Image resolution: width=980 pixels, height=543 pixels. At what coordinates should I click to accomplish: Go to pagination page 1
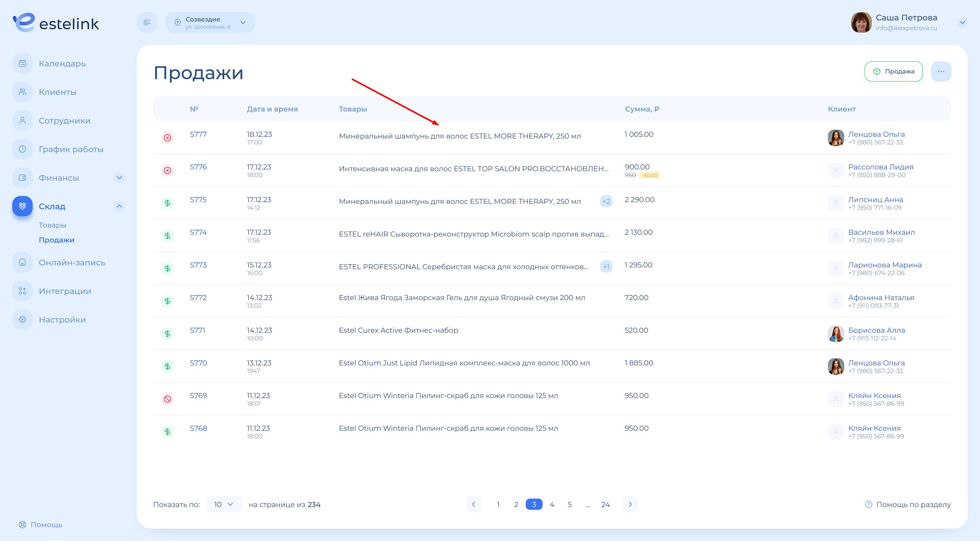tap(499, 505)
